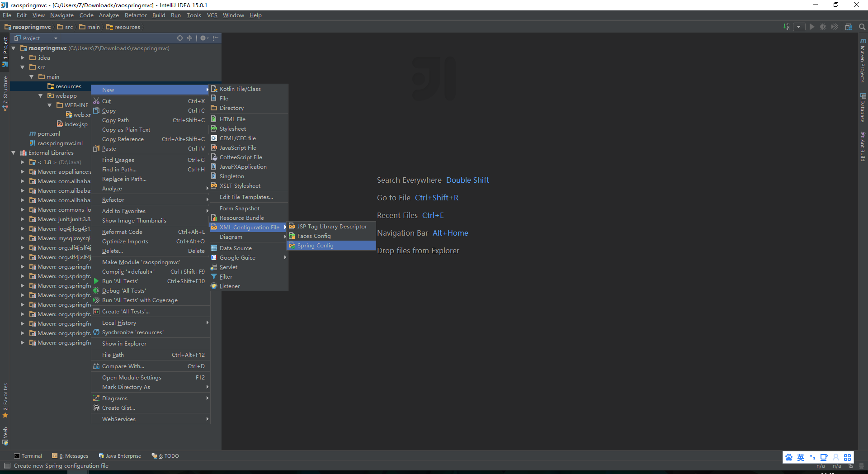Expand the .idea folder
This screenshot has width=868, height=474.
click(23, 58)
